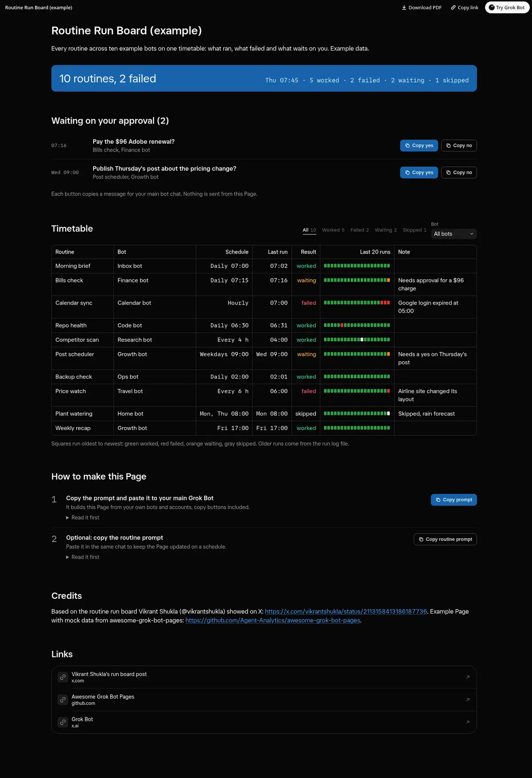The width and height of the screenshot is (532, 778).
Task: Expand Read it first under step 2
Action: coord(83,557)
